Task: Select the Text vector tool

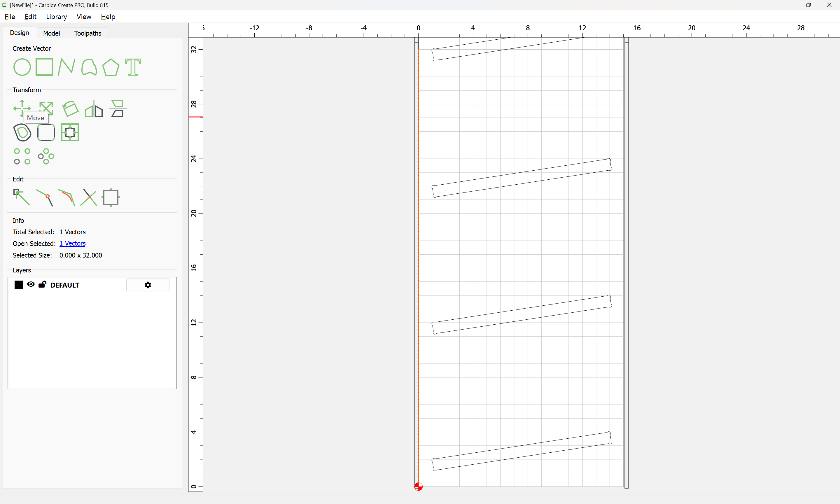Action: click(133, 67)
